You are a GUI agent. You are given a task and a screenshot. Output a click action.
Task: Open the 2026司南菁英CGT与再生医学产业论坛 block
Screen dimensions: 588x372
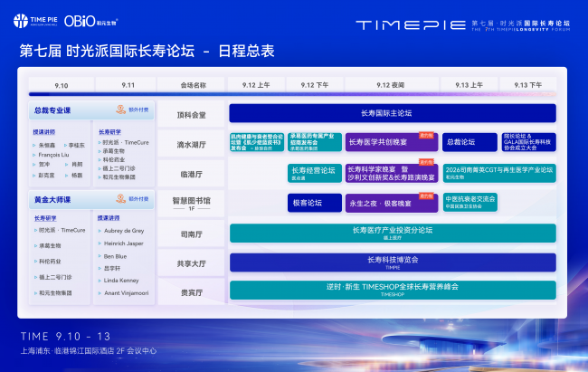(x=499, y=173)
